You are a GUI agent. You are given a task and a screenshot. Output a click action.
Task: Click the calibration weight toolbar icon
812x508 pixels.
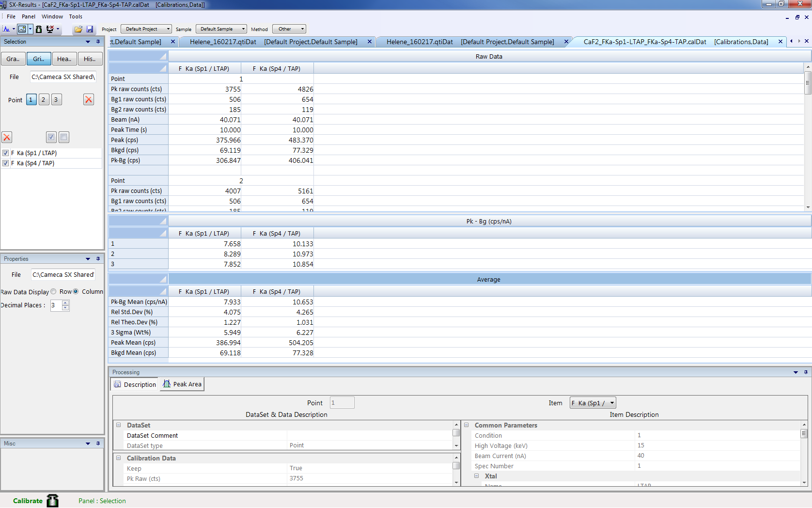click(39, 29)
